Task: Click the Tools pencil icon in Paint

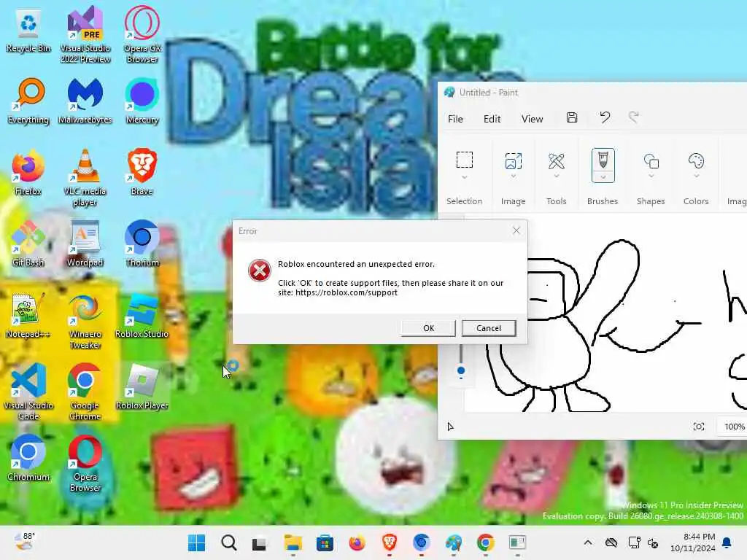Action: coord(557,161)
